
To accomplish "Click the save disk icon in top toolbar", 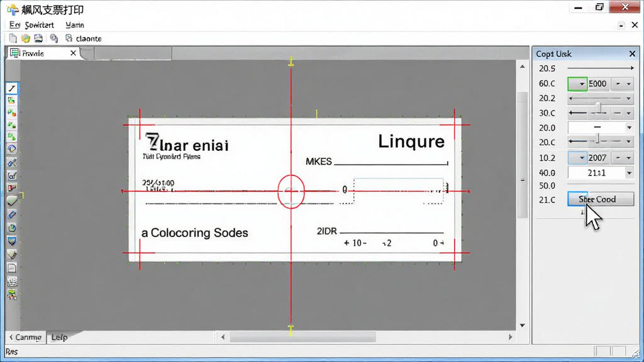I will (38, 38).
